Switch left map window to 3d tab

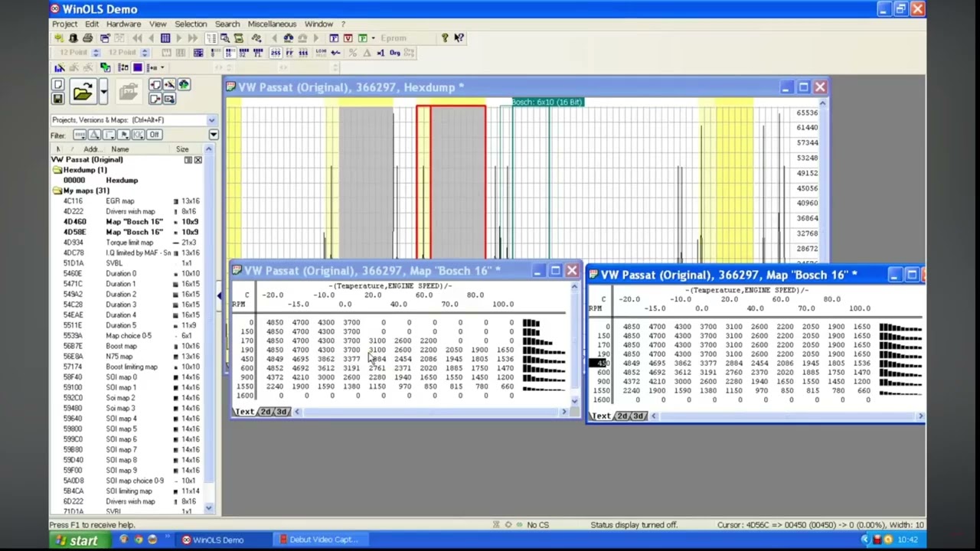(x=283, y=412)
